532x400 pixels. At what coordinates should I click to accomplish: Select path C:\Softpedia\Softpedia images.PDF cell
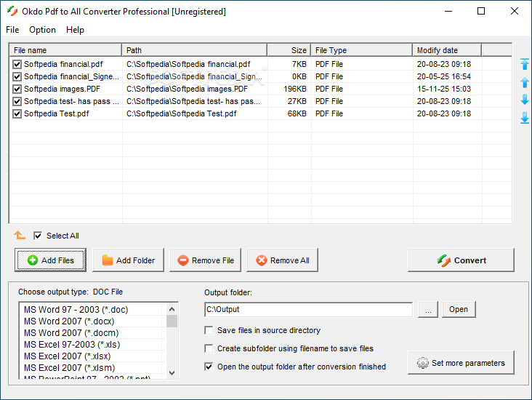[195, 89]
